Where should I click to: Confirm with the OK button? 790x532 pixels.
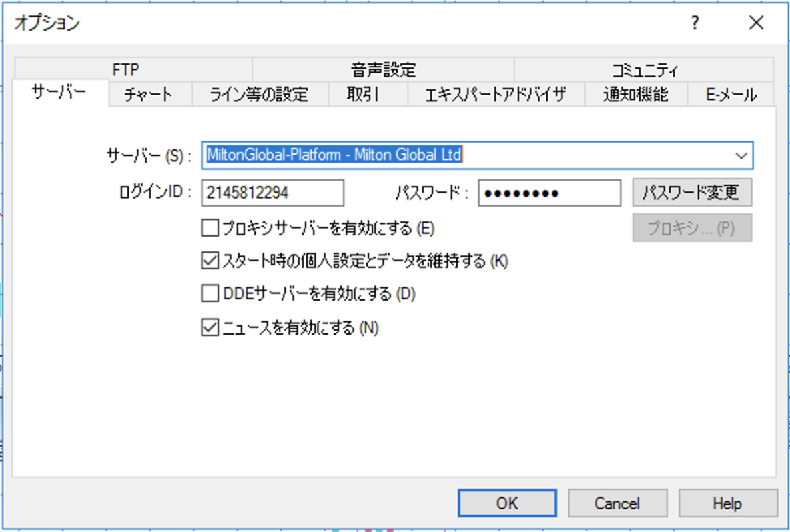(x=507, y=503)
